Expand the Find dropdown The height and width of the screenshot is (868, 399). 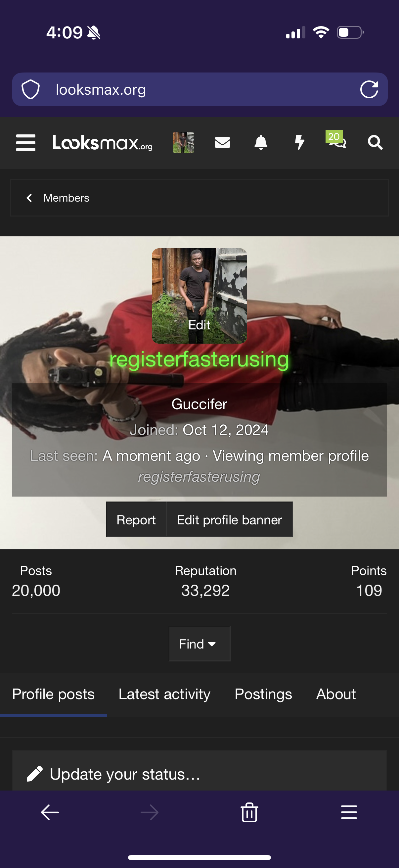[199, 644]
